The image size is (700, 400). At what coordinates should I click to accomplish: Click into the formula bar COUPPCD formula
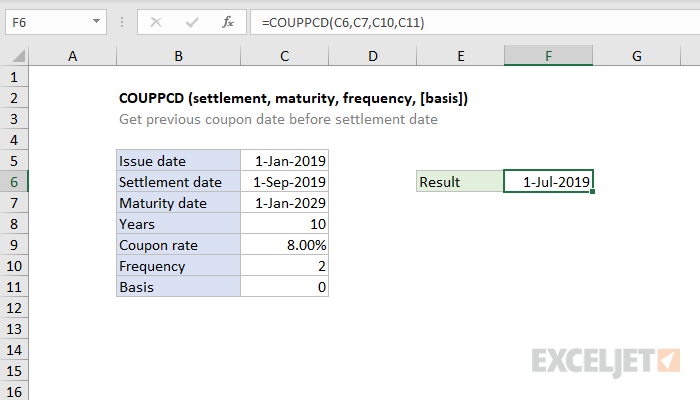pos(343,22)
